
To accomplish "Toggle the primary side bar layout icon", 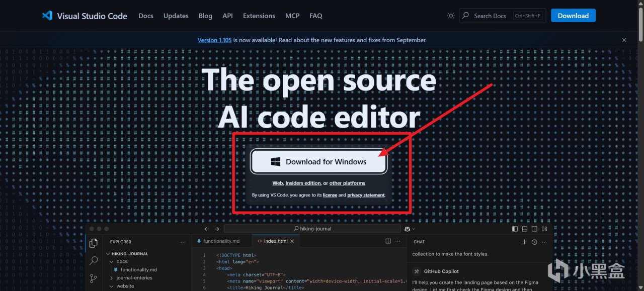I will coord(515,229).
